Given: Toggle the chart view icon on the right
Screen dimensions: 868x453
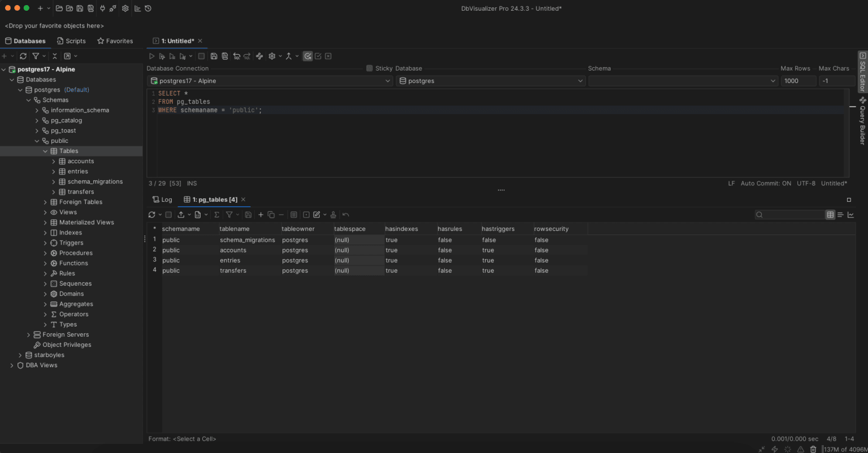Looking at the screenshot, I should tap(851, 215).
